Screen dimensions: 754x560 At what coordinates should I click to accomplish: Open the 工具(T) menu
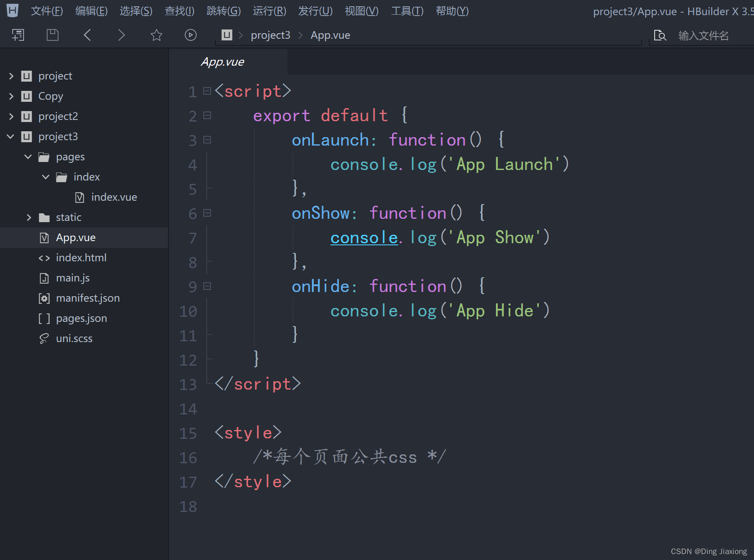pyautogui.click(x=407, y=11)
